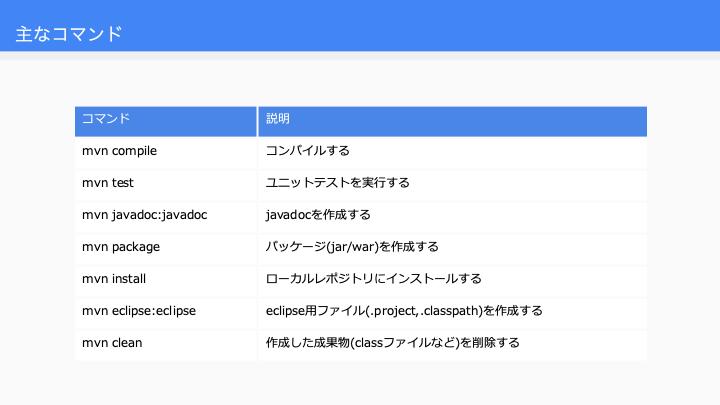
Task: Select the ローカルレポジトリにインストールする text
Action: tap(373, 279)
